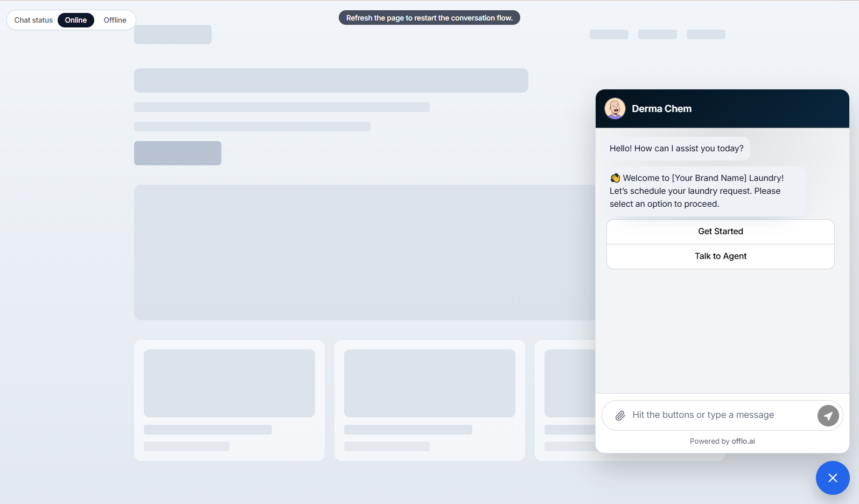Choose the Talk to Agent option
The height and width of the screenshot is (504, 859).
point(721,256)
